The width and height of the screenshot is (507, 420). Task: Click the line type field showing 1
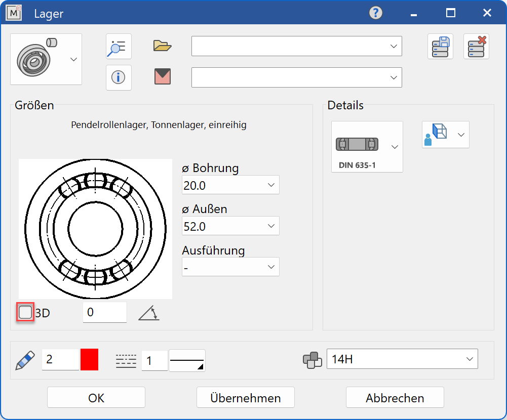[154, 361]
